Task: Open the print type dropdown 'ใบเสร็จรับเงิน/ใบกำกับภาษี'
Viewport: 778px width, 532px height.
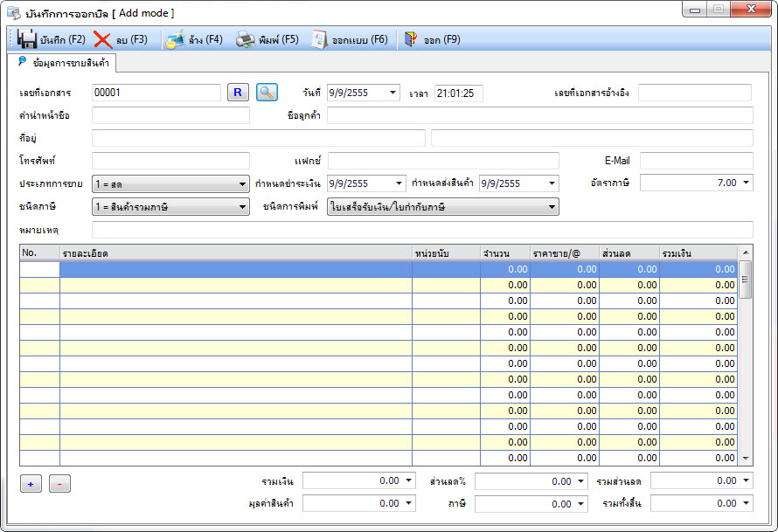Action: 552,207
